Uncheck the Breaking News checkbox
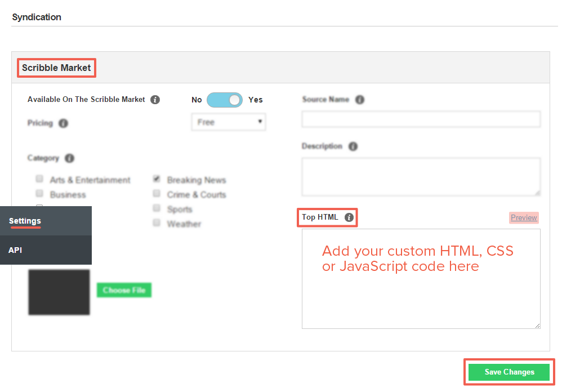 pyautogui.click(x=157, y=179)
